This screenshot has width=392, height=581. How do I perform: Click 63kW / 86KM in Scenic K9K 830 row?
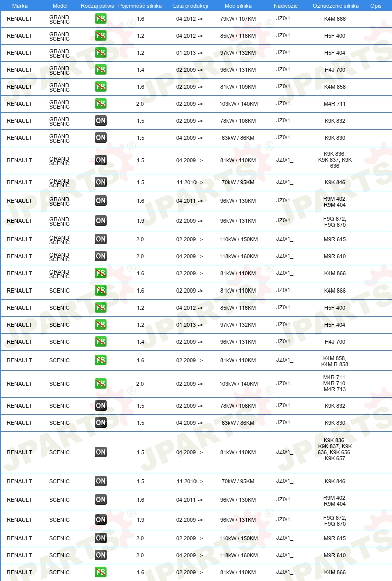[x=238, y=423]
